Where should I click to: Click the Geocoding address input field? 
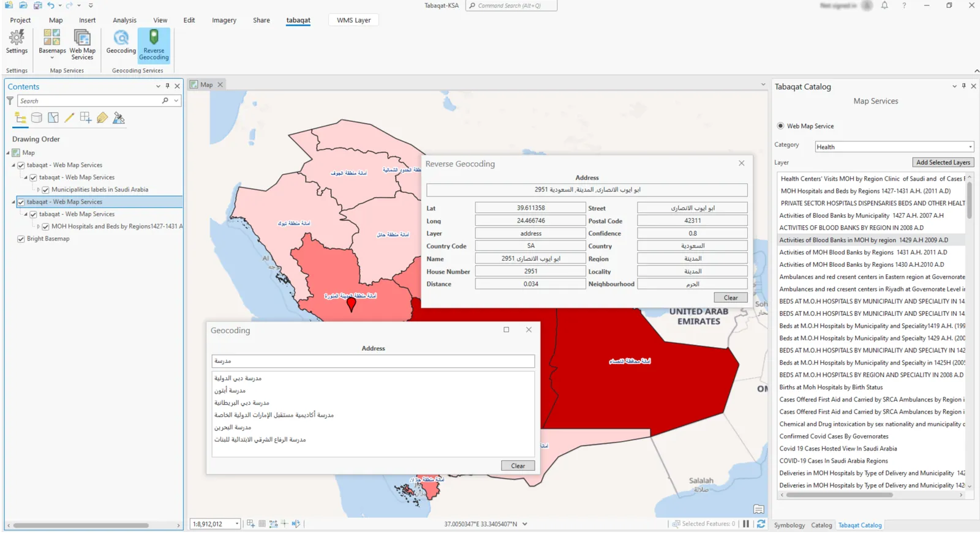coord(373,361)
